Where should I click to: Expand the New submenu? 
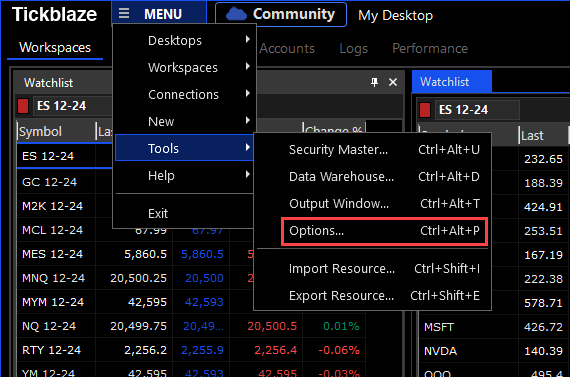coord(184,121)
